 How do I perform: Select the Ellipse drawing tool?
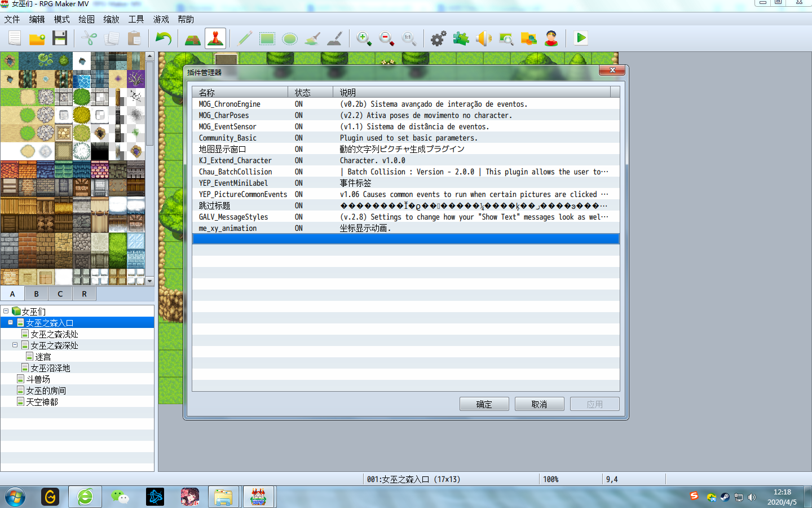click(x=290, y=38)
